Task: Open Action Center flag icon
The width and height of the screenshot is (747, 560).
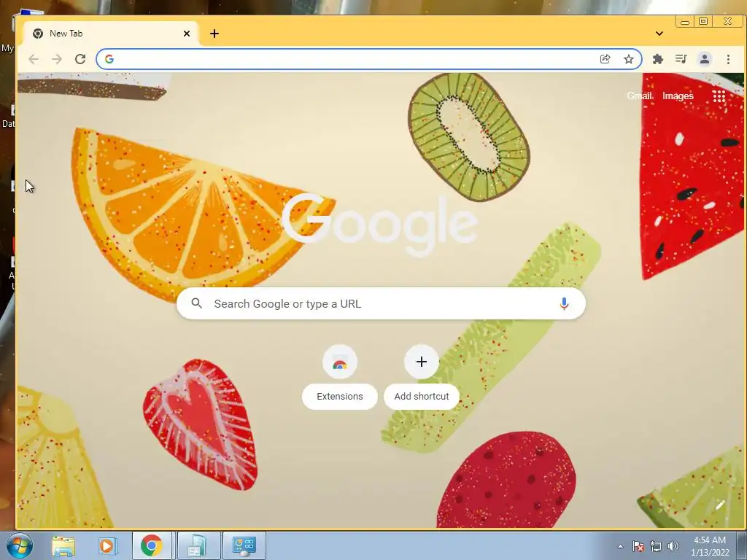Action: click(638, 546)
